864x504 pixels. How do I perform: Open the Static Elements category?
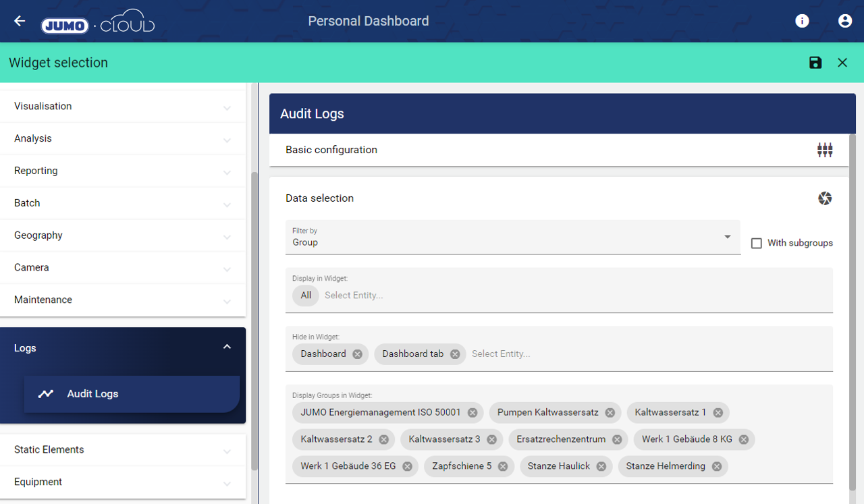click(x=123, y=450)
